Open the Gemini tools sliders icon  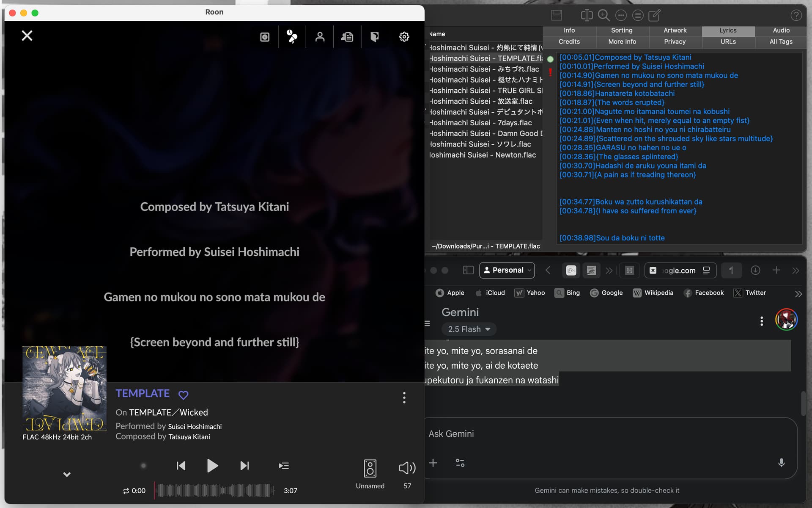coord(460,463)
